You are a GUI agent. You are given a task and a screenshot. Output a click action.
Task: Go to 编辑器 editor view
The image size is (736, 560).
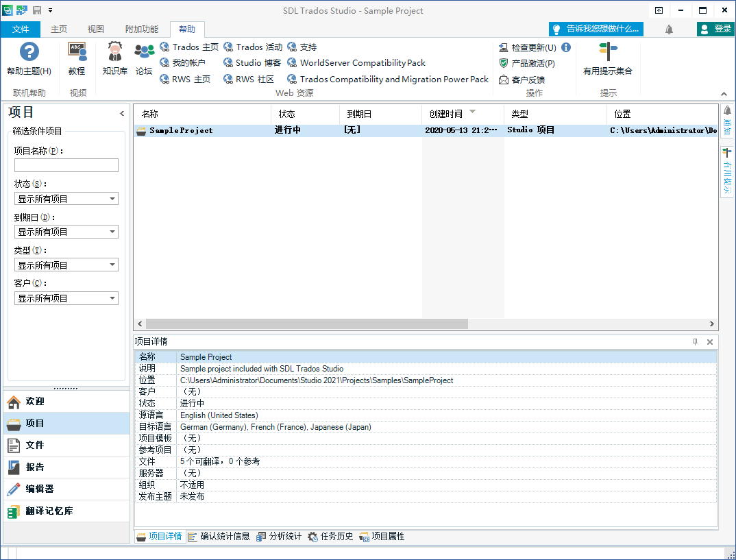(66, 489)
